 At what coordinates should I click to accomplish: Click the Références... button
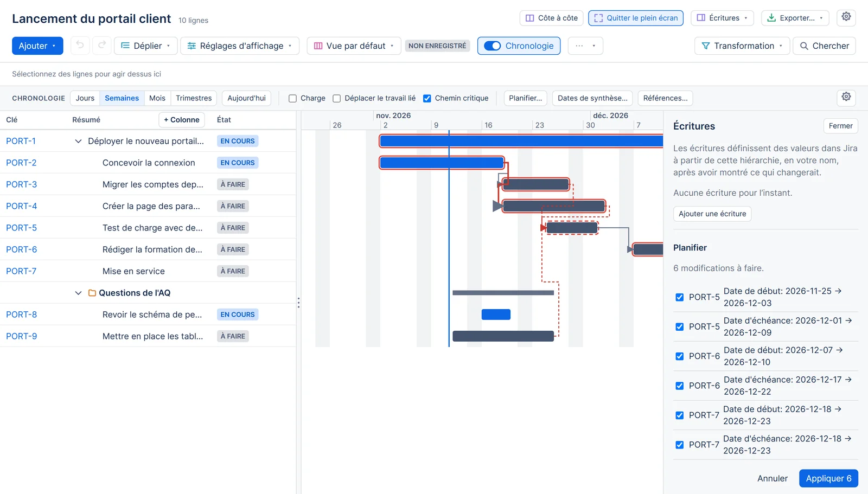click(x=665, y=98)
